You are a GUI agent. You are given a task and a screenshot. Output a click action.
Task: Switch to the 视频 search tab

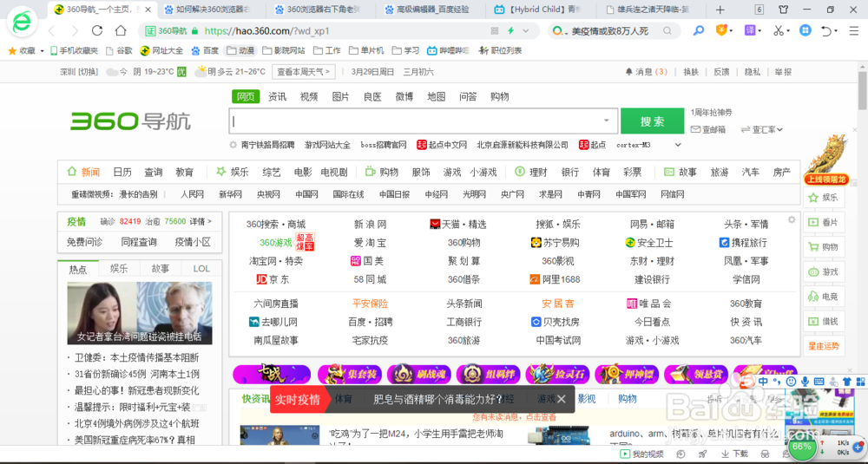[309, 97]
